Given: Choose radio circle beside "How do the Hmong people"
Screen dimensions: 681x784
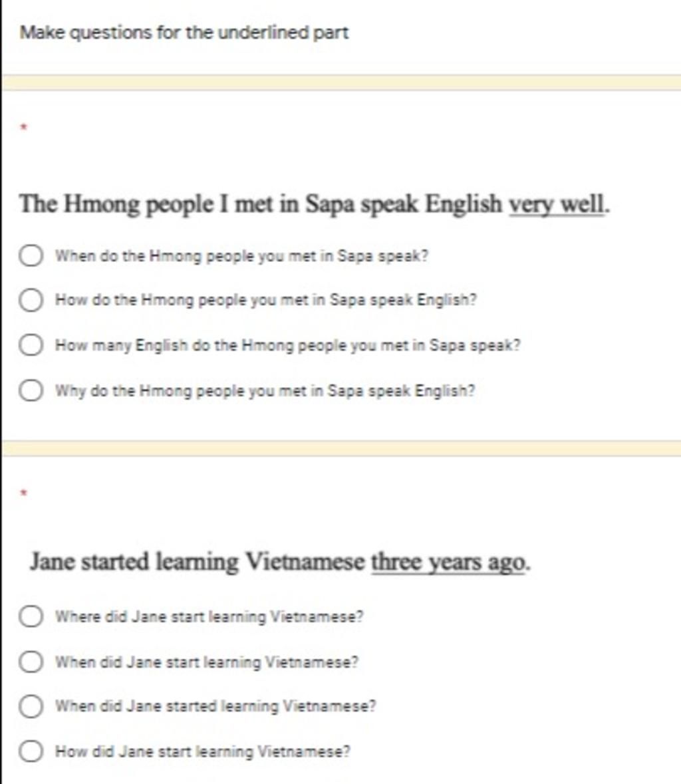Looking at the screenshot, I should click(x=31, y=300).
